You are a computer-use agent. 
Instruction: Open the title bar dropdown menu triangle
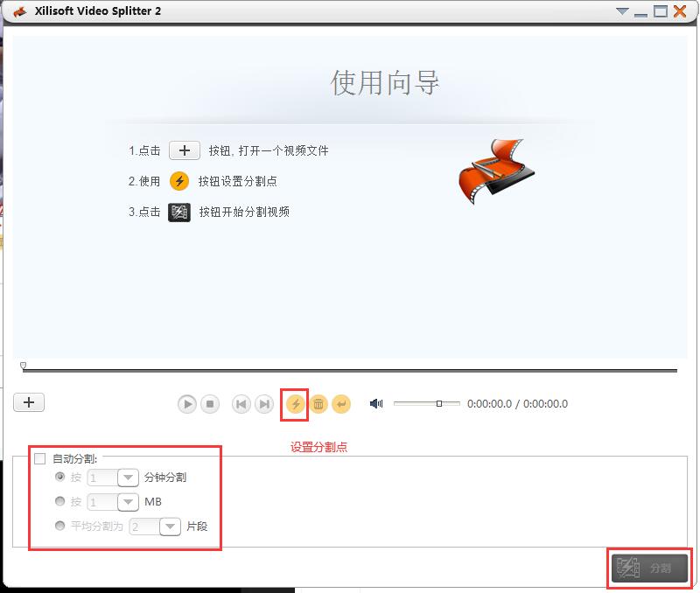tap(622, 11)
